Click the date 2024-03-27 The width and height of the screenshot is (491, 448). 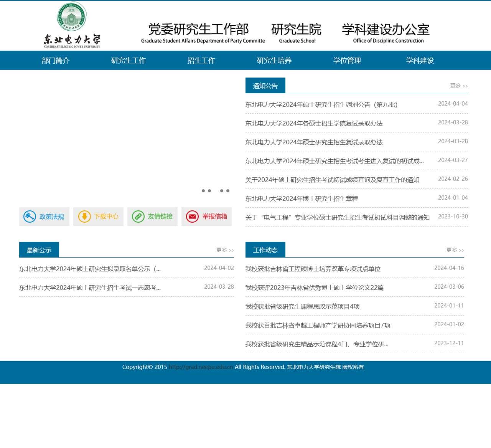(453, 160)
